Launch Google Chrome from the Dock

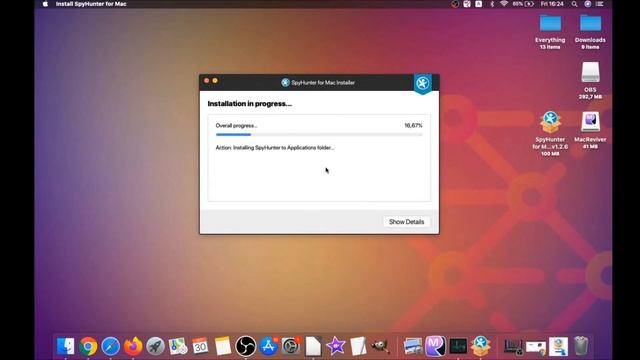point(88,346)
